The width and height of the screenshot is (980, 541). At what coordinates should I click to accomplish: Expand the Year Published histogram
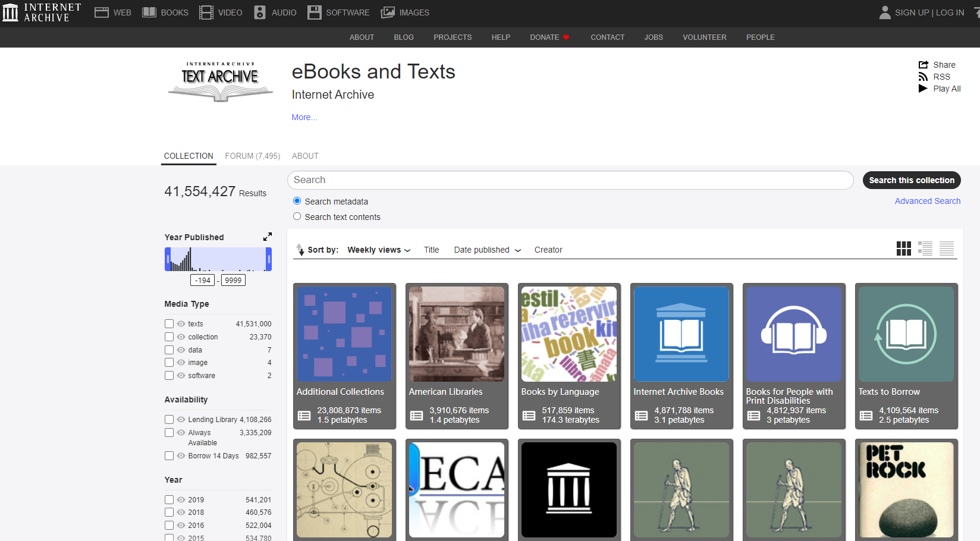tap(268, 237)
